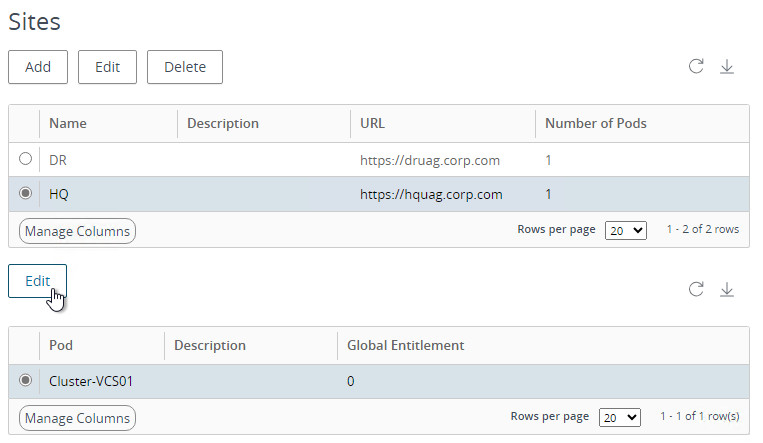Open Sites rows per page dropdown
Image resolution: width=763 pixels, height=443 pixels.
click(x=625, y=230)
